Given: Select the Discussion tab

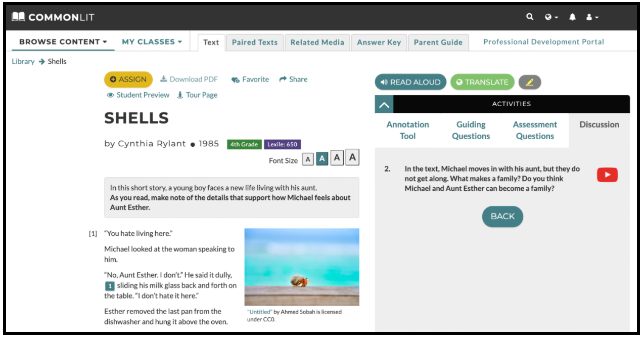Looking at the screenshot, I should (x=599, y=125).
